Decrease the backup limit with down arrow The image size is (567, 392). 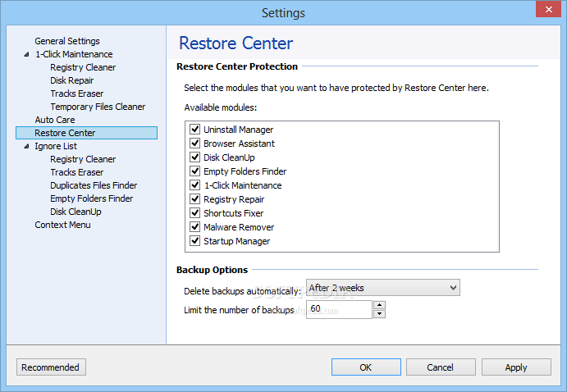[379, 314]
